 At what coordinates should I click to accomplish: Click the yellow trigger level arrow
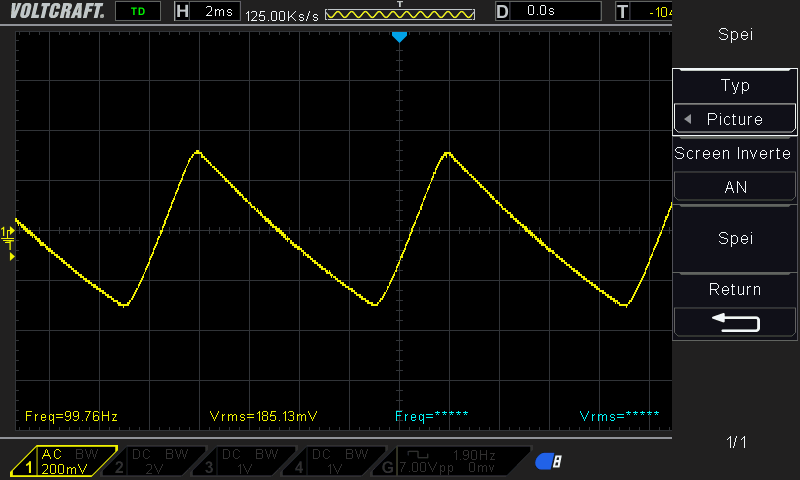[x=12, y=257]
